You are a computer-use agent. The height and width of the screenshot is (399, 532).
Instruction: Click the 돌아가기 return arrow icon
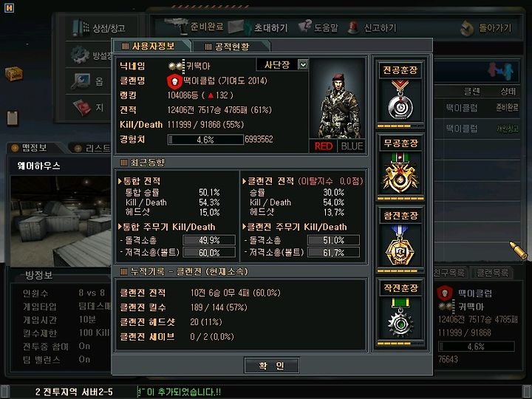tap(467, 28)
